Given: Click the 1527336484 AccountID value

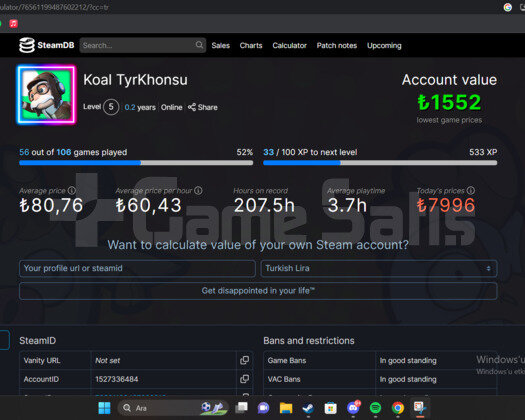Looking at the screenshot, I should pyautogui.click(x=117, y=379).
